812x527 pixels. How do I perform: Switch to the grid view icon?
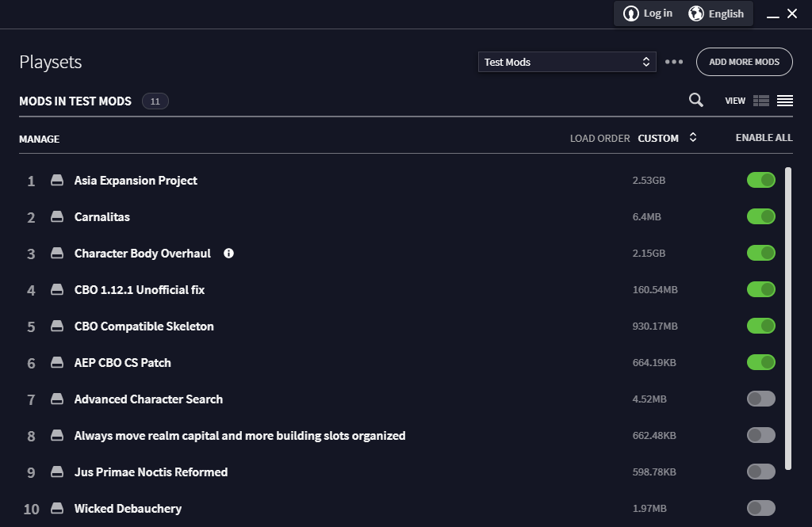pos(761,101)
